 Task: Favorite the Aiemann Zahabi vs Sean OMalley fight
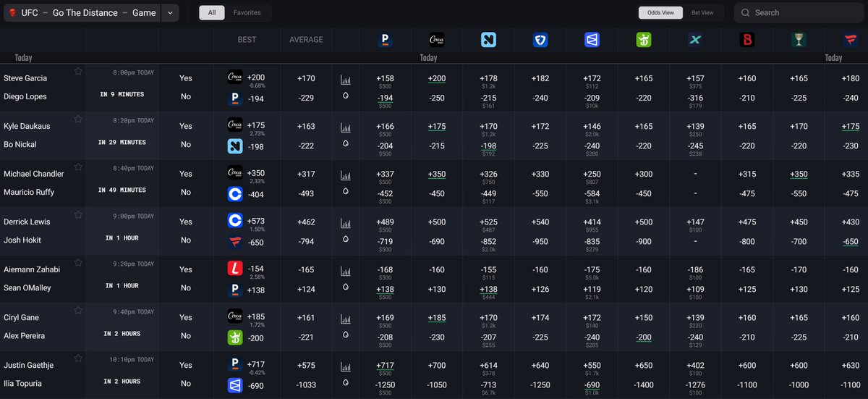pos(78,262)
